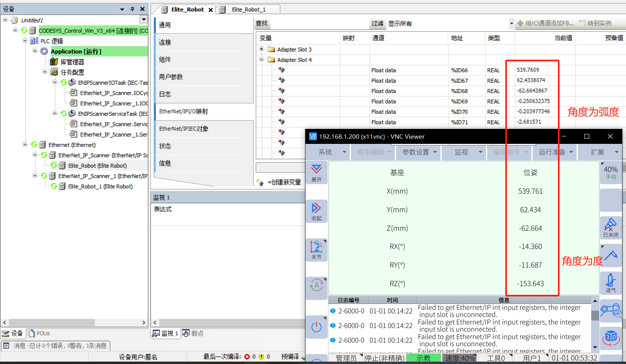Viewport: 626px width, 364px height.
Task: Open the 显示所有 filter dropdown
Action: click(511, 24)
